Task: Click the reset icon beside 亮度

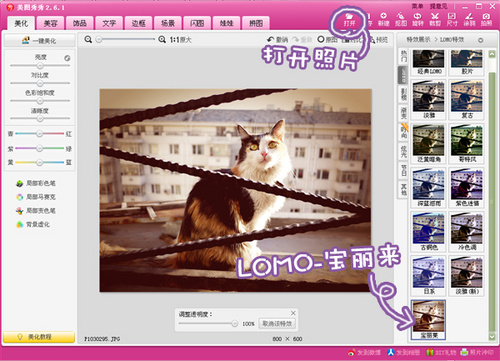Action: [x=67, y=58]
